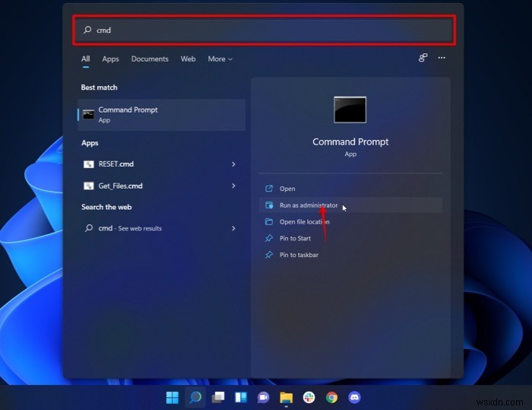Click the 'Best match' section heading
The height and width of the screenshot is (410, 532).
tap(99, 87)
